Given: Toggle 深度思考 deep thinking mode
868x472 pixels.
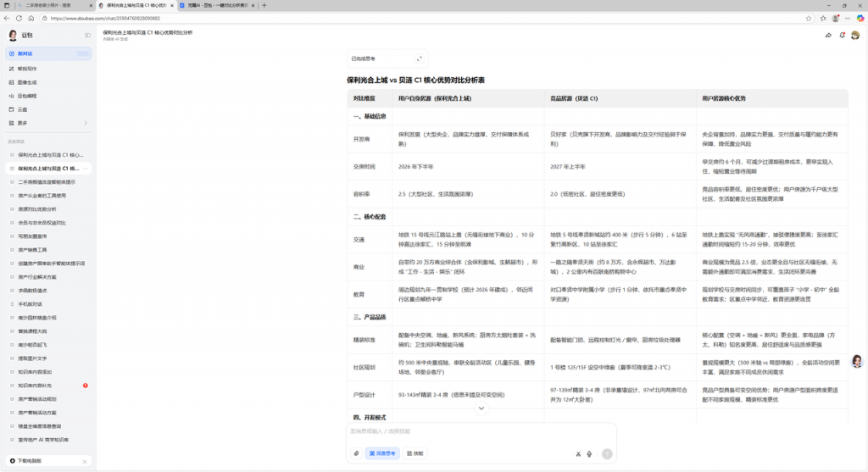Looking at the screenshot, I should pyautogui.click(x=382, y=453).
